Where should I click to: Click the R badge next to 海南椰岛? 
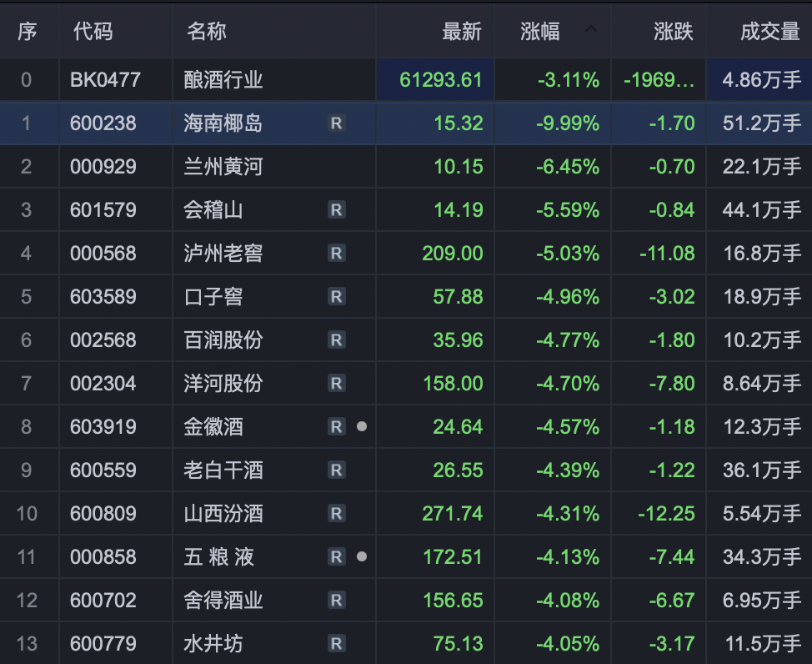pos(336,123)
